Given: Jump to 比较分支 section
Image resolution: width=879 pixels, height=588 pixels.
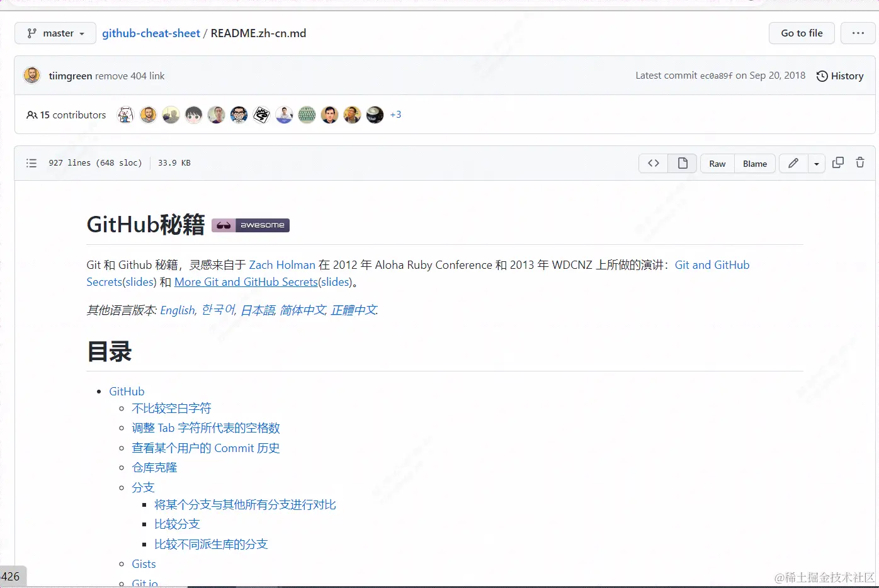Looking at the screenshot, I should pyautogui.click(x=177, y=524).
